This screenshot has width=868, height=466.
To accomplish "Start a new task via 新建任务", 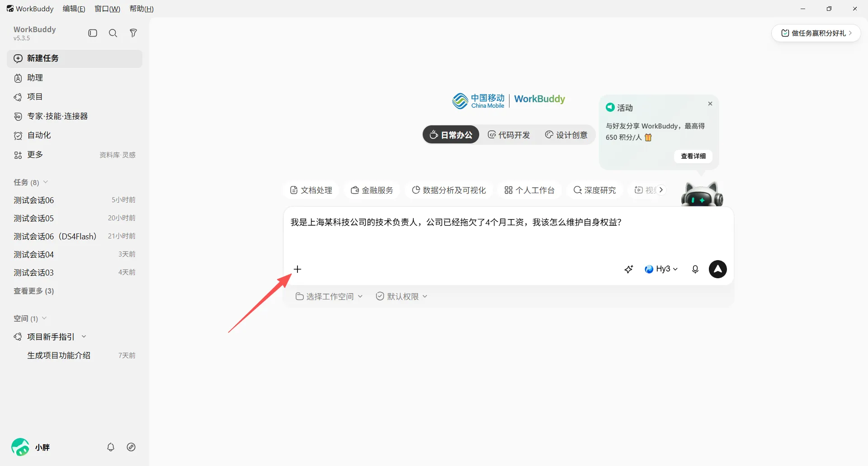I will pyautogui.click(x=75, y=58).
